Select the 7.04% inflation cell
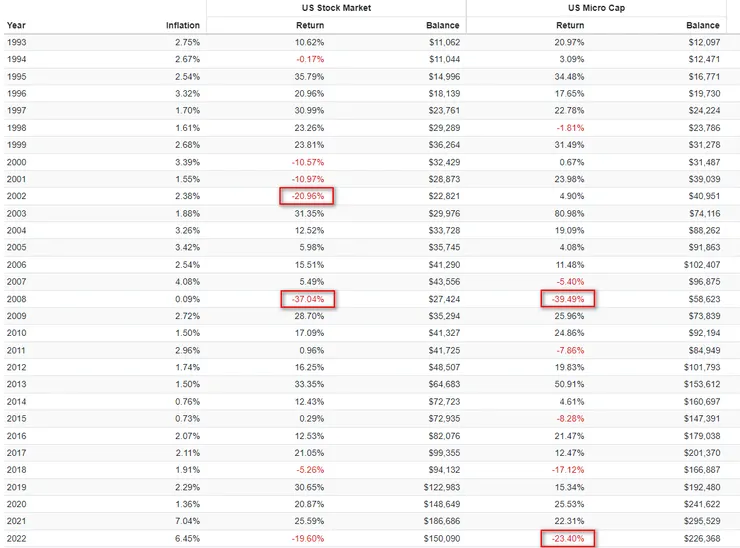Image resolution: width=740 pixels, height=548 pixels. click(185, 522)
